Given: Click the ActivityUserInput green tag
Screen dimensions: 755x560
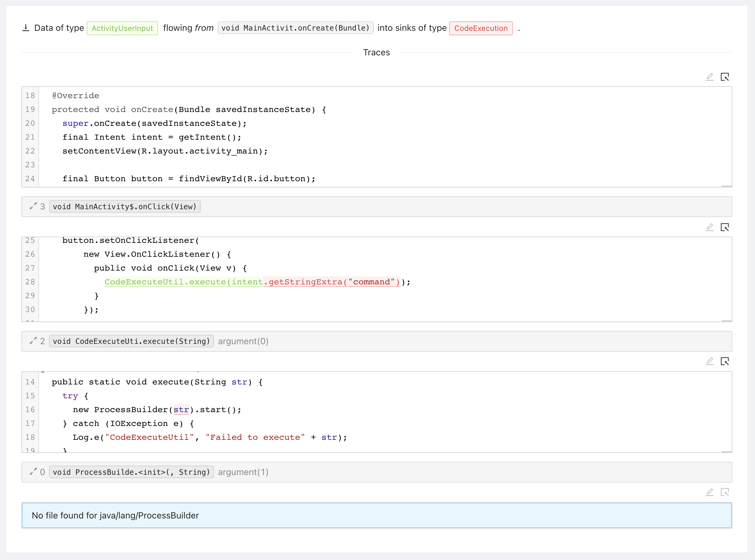Looking at the screenshot, I should (x=122, y=28).
